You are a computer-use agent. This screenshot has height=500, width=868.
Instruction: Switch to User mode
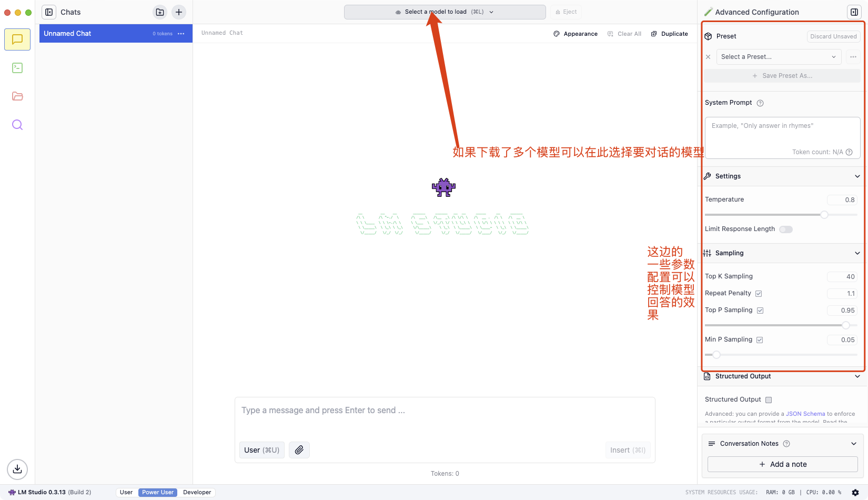point(126,493)
